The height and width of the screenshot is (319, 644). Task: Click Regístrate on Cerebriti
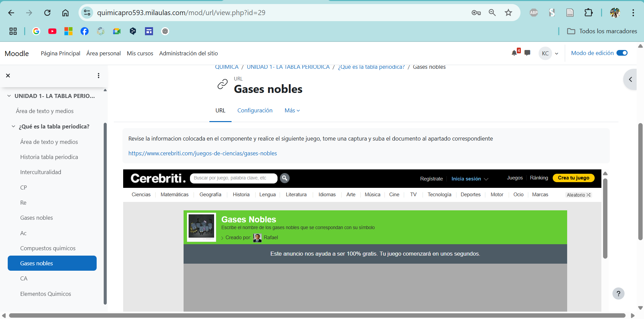pos(431,179)
